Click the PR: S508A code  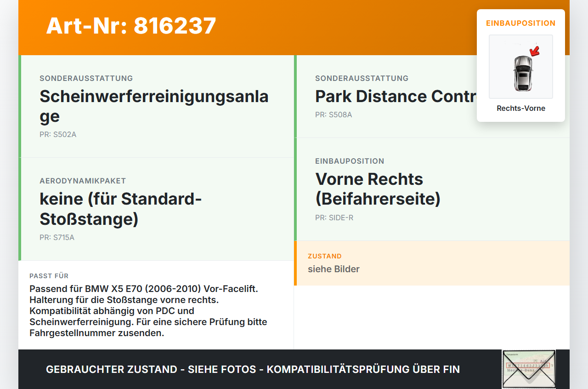[334, 114]
